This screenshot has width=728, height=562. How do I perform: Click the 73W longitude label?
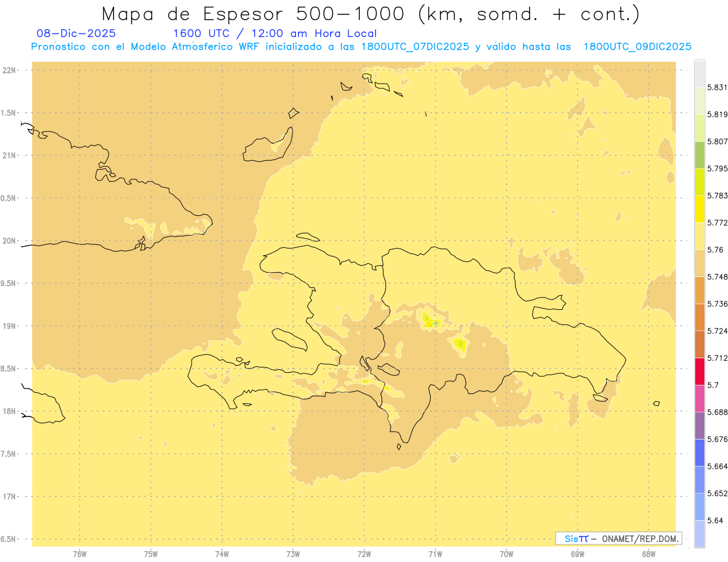pos(293,554)
